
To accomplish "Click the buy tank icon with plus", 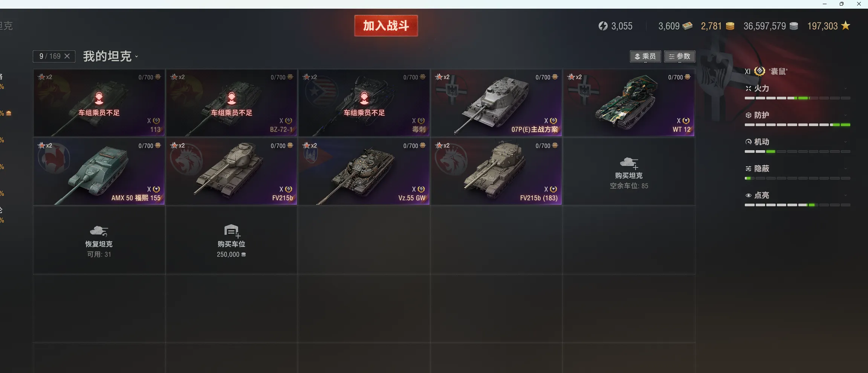I will (629, 163).
